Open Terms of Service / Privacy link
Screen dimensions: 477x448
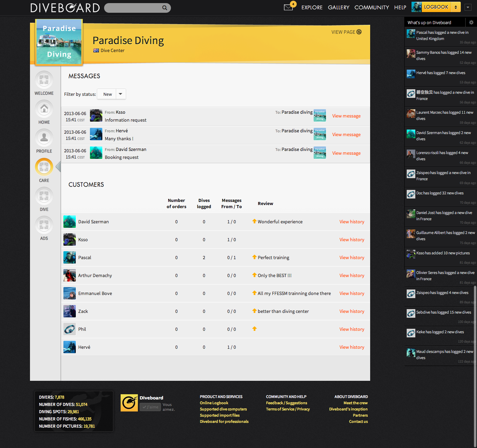(x=288, y=409)
